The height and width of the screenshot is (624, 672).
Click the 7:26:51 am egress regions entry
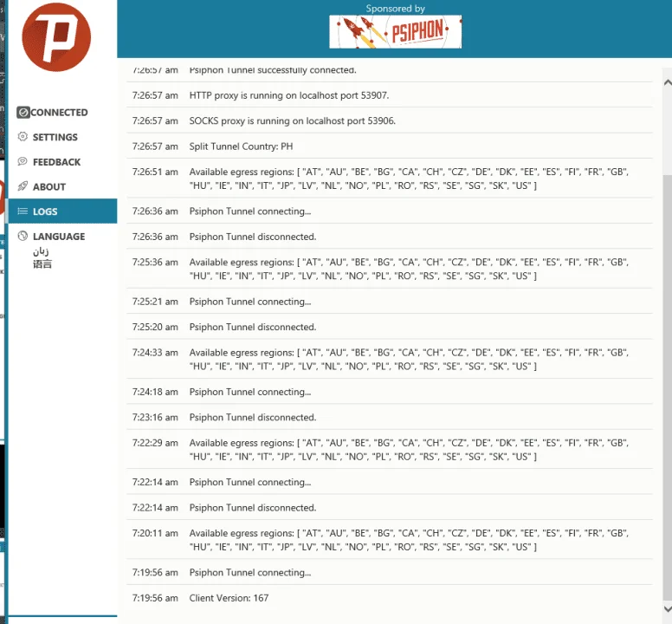pyautogui.click(x=389, y=179)
